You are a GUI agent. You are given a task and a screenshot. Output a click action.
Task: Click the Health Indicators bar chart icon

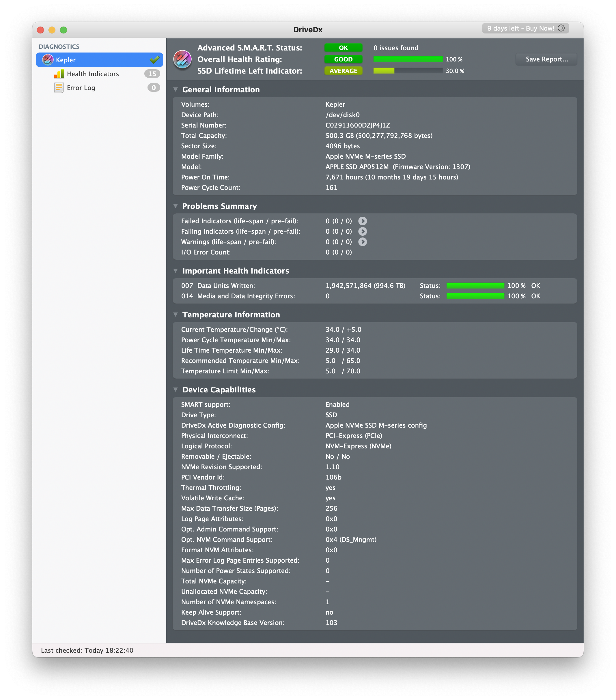pyautogui.click(x=59, y=74)
